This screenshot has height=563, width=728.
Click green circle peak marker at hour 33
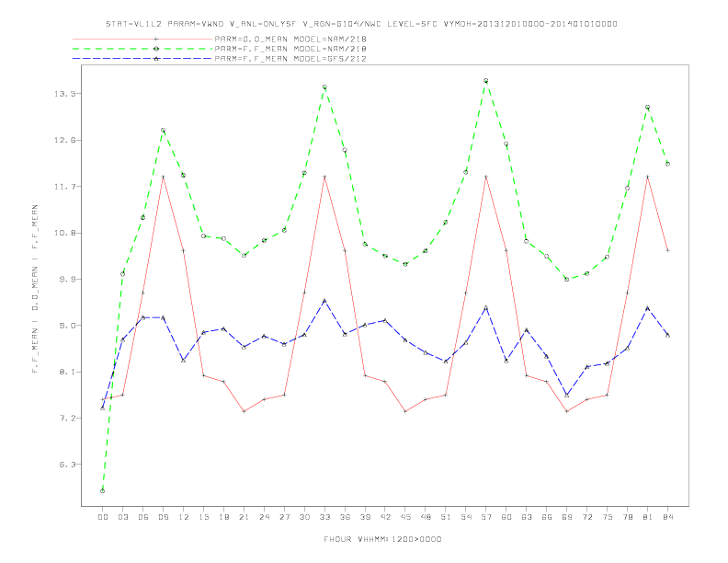click(324, 87)
